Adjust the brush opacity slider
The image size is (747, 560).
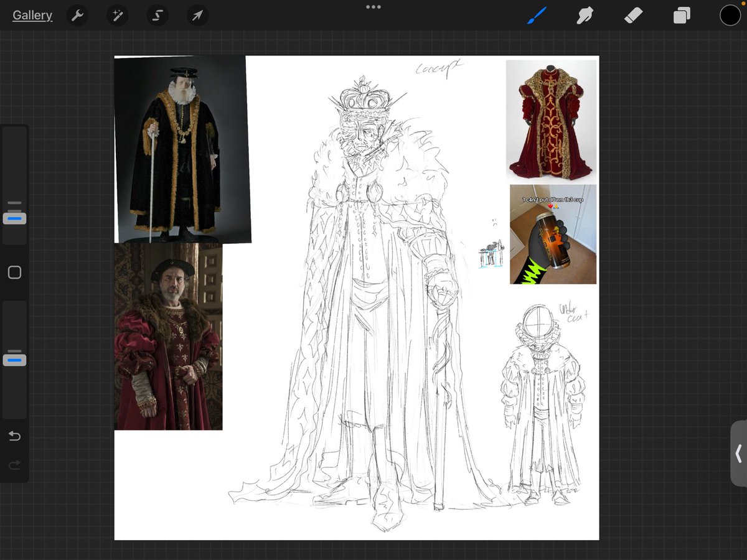pyautogui.click(x=14, y=358)
